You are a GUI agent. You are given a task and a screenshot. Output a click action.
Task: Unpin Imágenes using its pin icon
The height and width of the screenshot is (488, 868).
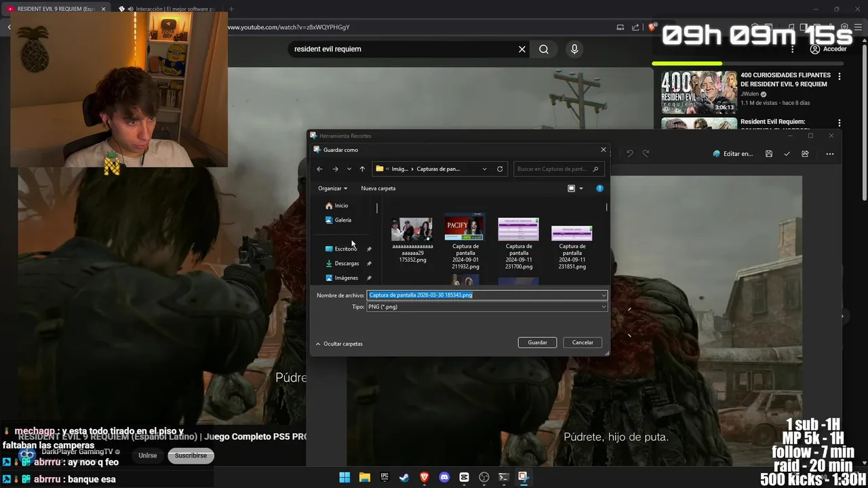369,278
